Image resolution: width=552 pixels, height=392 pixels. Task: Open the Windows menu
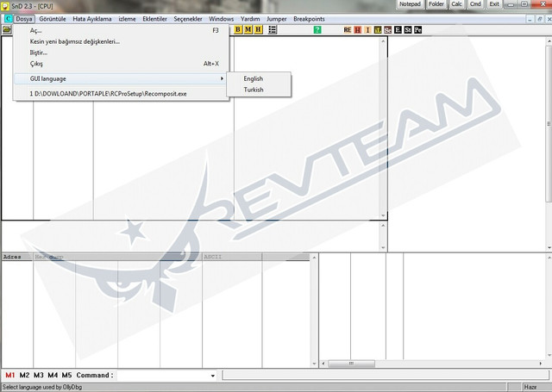pyautogui.click(x=222, y=19)
